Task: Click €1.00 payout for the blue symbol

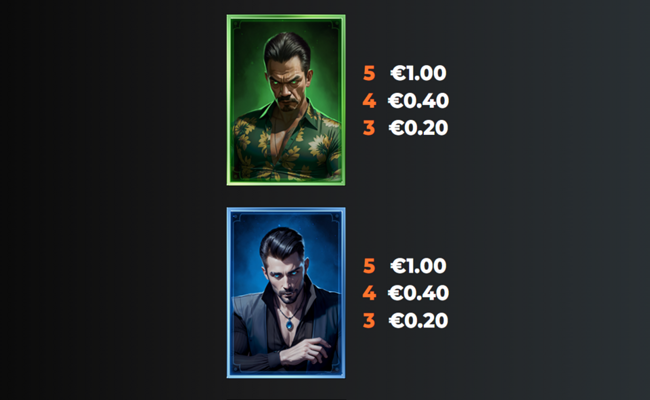Action: [418, 266]
